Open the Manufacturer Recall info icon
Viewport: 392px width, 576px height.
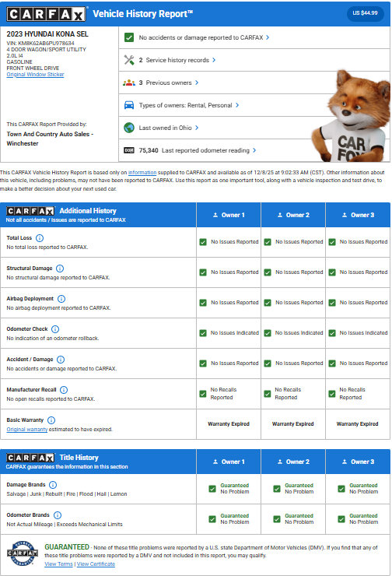click(64, 390)
